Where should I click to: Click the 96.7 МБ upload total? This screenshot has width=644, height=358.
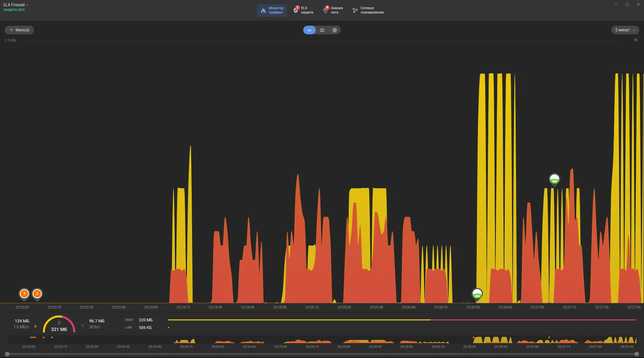point(97,321)
